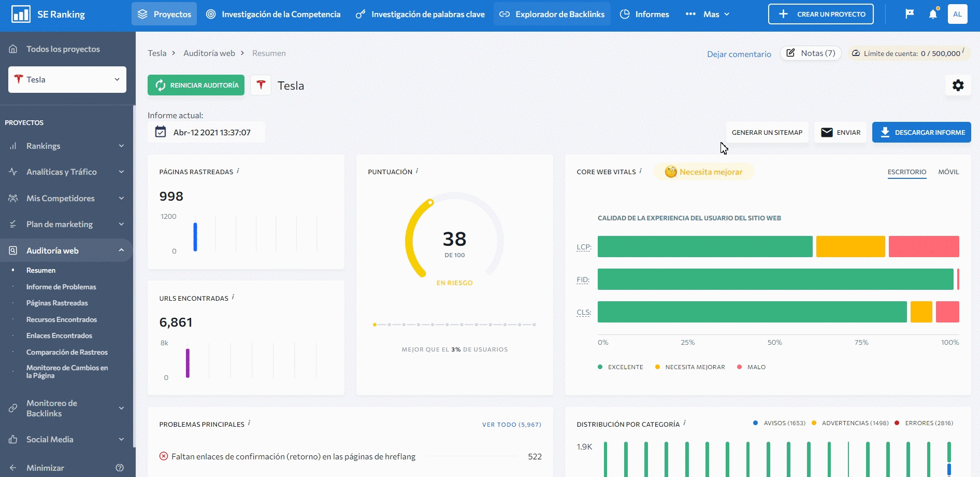Screen dimensions: 980x477
Task: Click info icon next to Páginas Rastreadas
Action: [238, 171]
